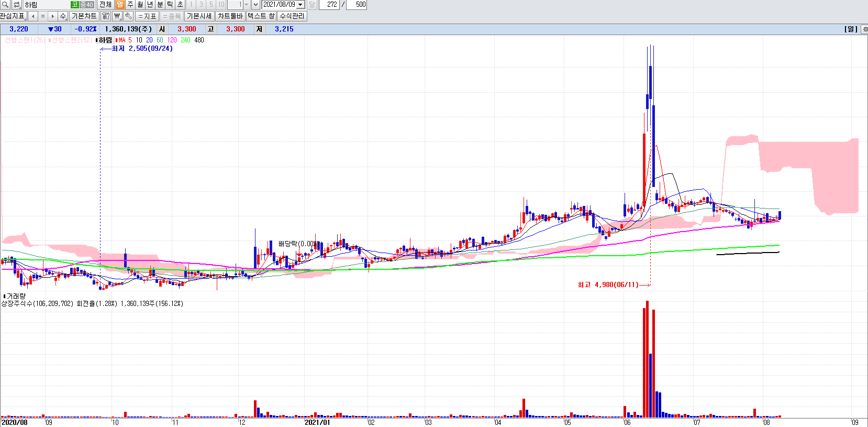Viewport: 868px width, 427px height.
Task: Click the MA 5 legend value
Action: [130, 40]
